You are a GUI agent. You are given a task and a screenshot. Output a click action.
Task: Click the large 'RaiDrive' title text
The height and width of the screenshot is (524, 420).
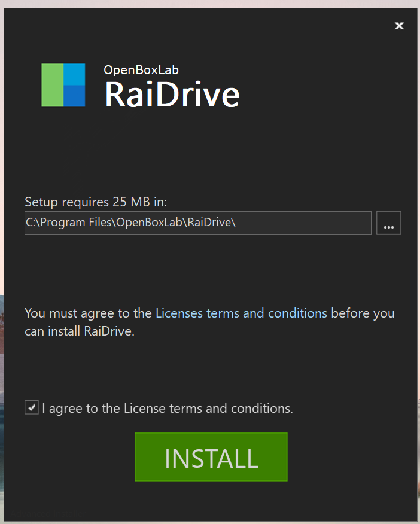(x=172, y=95)
